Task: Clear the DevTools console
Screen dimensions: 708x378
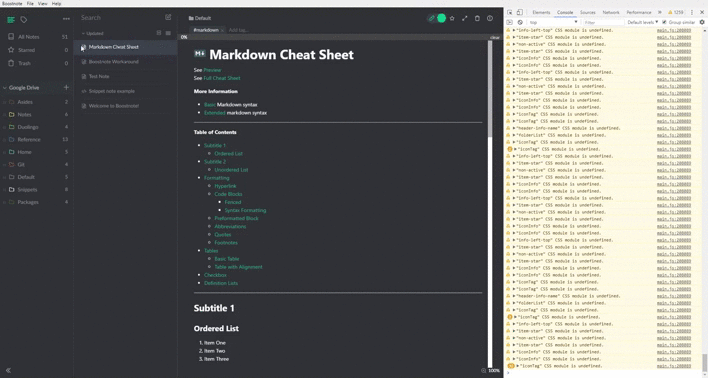Action: click(x=520, y=22)
